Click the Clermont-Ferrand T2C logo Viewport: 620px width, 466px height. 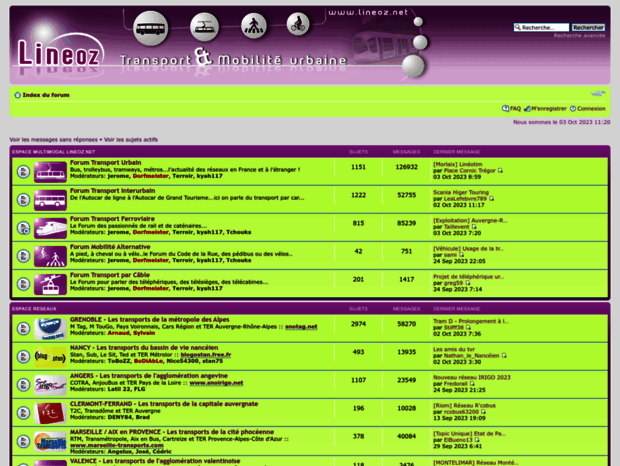[50, 413]
